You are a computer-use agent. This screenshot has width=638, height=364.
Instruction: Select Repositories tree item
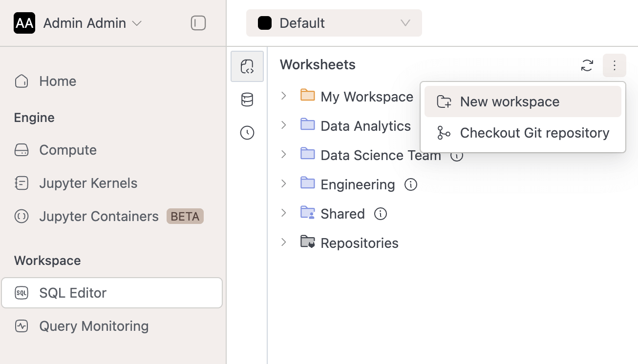[x=360, y=243]
